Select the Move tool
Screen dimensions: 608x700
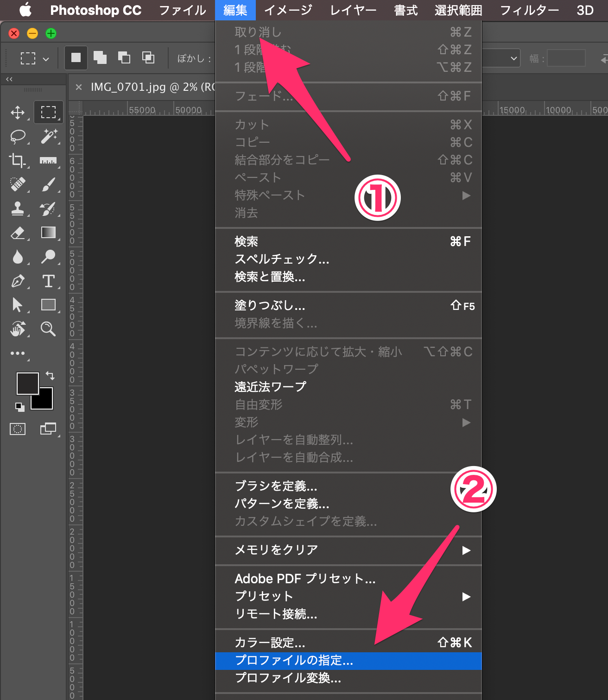pos(18,112)
